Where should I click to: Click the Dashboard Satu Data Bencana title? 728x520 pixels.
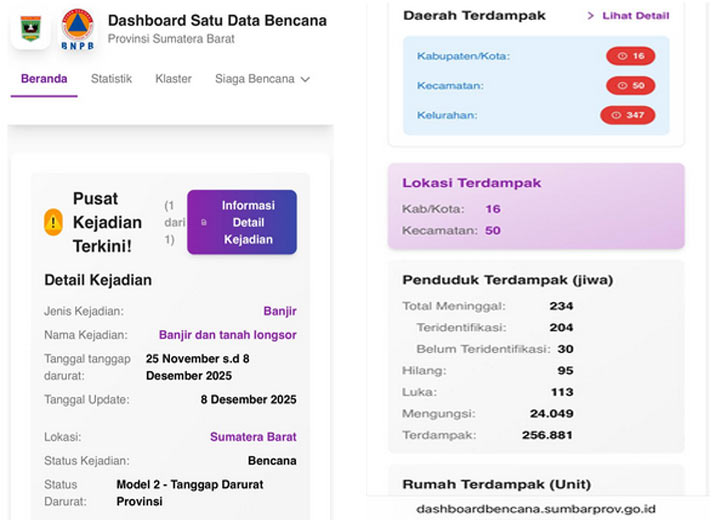point(217,20)
